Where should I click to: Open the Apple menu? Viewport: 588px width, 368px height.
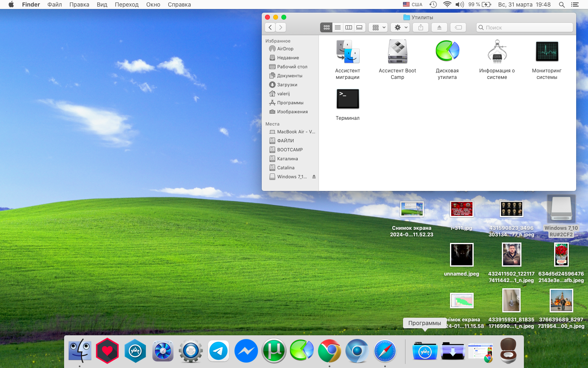(x=11, y=4)
